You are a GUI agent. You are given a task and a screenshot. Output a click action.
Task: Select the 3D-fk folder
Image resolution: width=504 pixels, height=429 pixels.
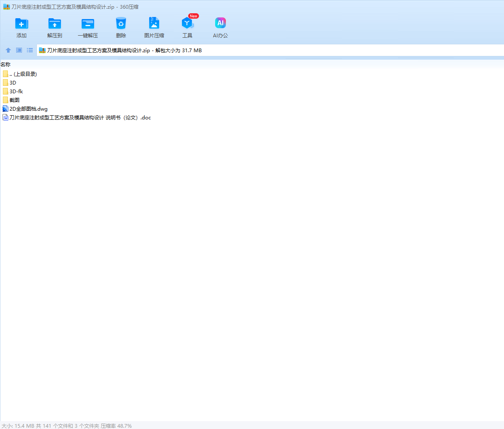(x=13, y=91)
